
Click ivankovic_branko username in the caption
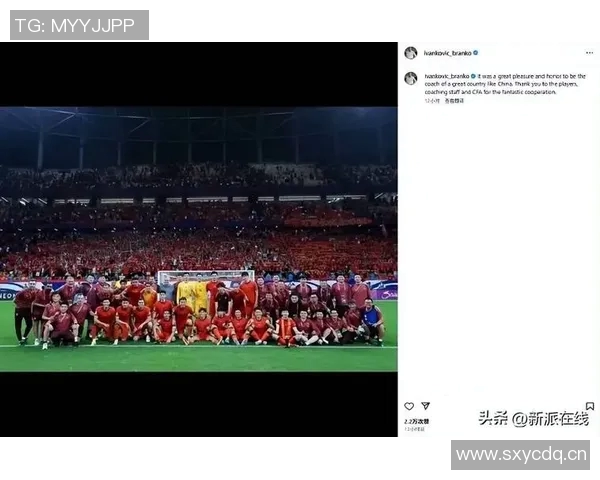pyautogui.click(x=447, y=76)
